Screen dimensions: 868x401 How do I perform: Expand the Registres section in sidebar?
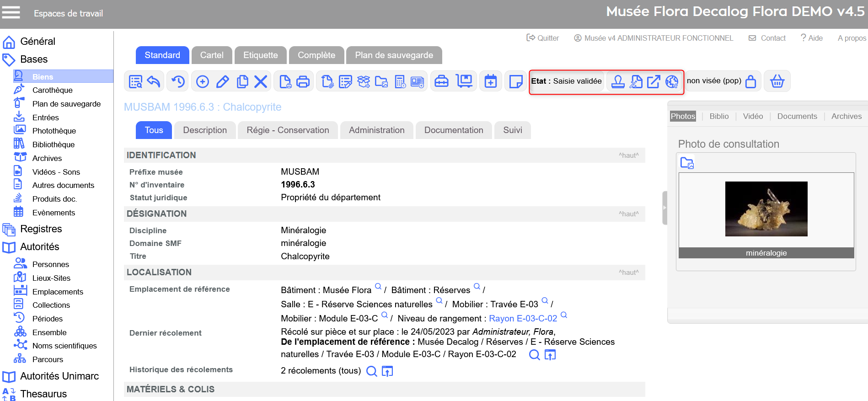point(41,229)
